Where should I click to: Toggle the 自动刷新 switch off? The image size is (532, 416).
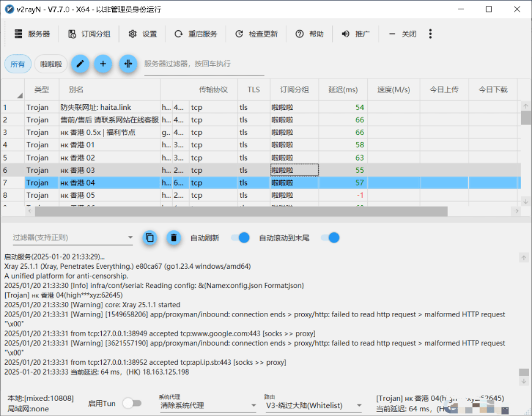pyautogui.click(x=240, y=238)
